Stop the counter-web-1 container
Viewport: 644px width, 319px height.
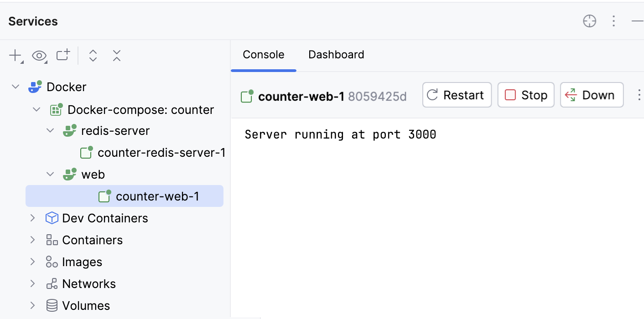[x=526, y=95]
